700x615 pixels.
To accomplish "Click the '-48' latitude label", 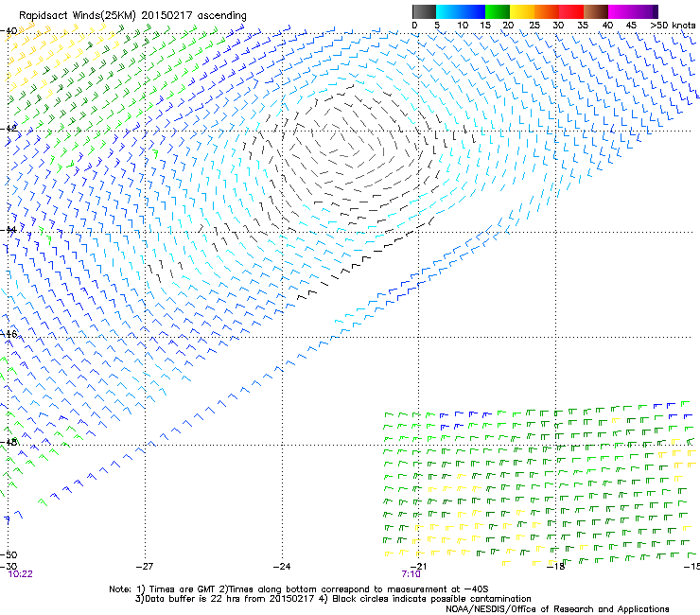I will click(x=9, y=442).
